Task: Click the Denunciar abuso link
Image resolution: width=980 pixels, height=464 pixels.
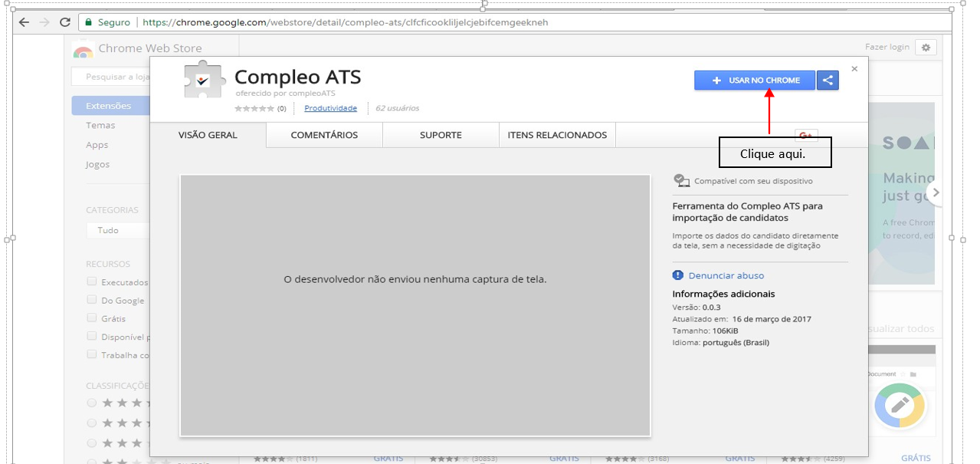Action: 726,275
